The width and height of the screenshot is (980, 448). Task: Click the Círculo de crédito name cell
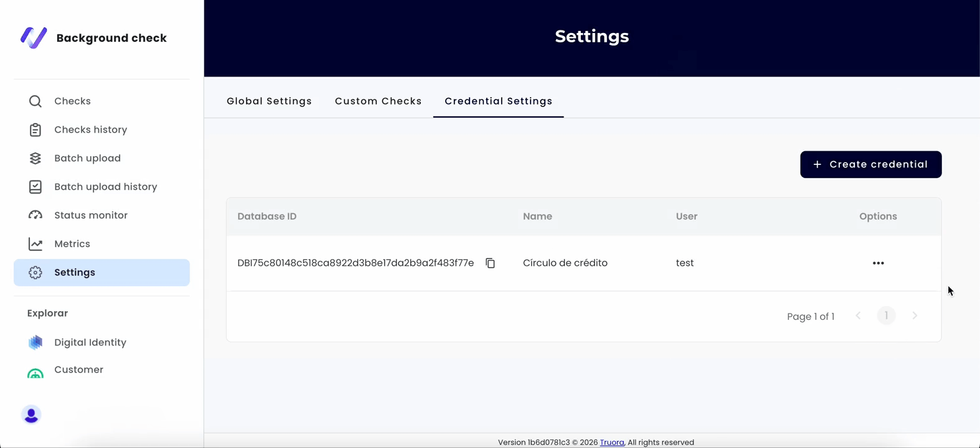click(565, 263)
